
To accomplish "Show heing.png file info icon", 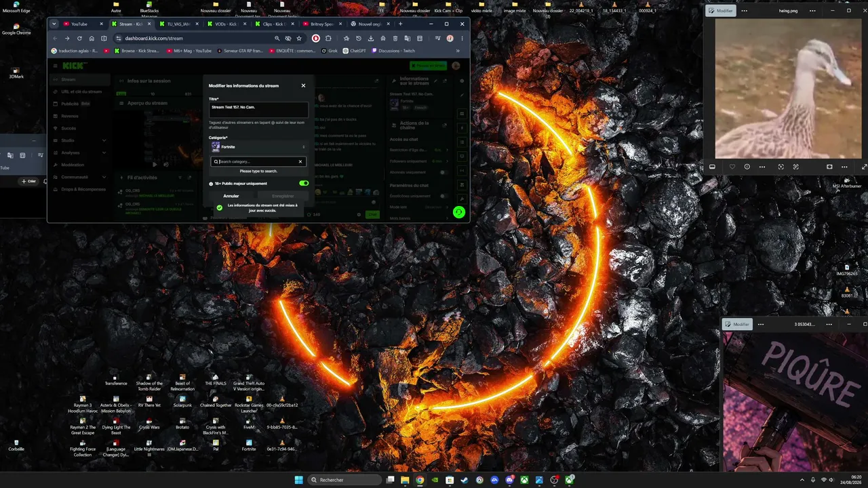I will tap(747, 167).
